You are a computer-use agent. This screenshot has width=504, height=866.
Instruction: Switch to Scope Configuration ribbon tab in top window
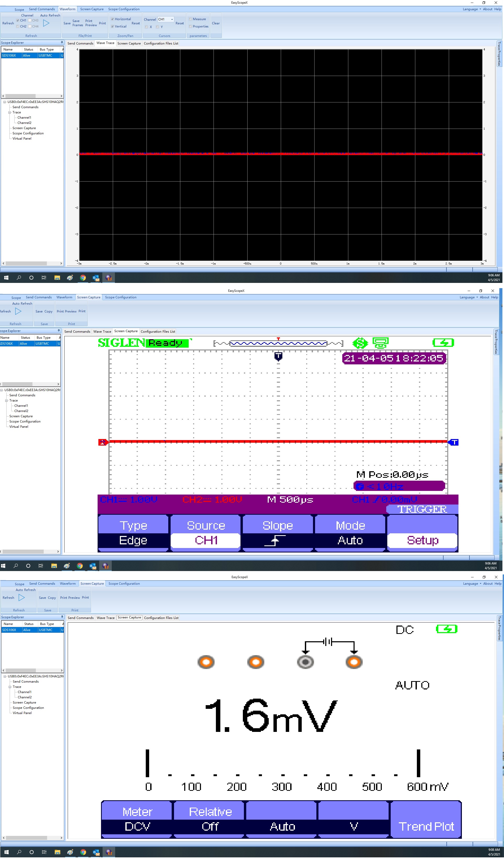(124, 9)
